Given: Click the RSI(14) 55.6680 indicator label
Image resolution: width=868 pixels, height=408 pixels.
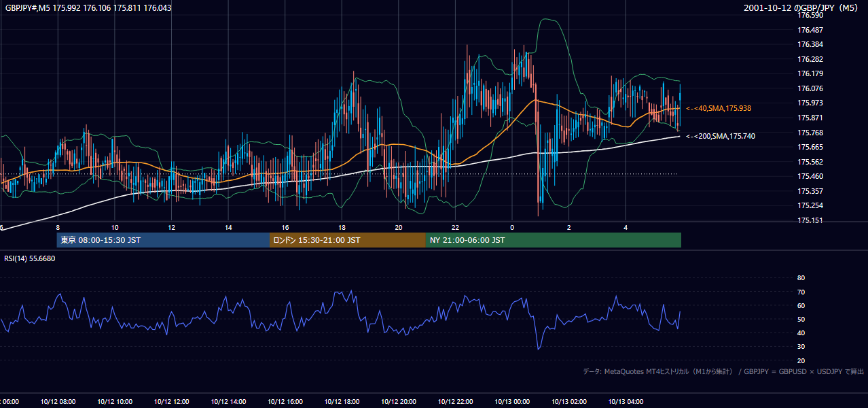Looking at the screenshot, I should (x=29, y=258).
